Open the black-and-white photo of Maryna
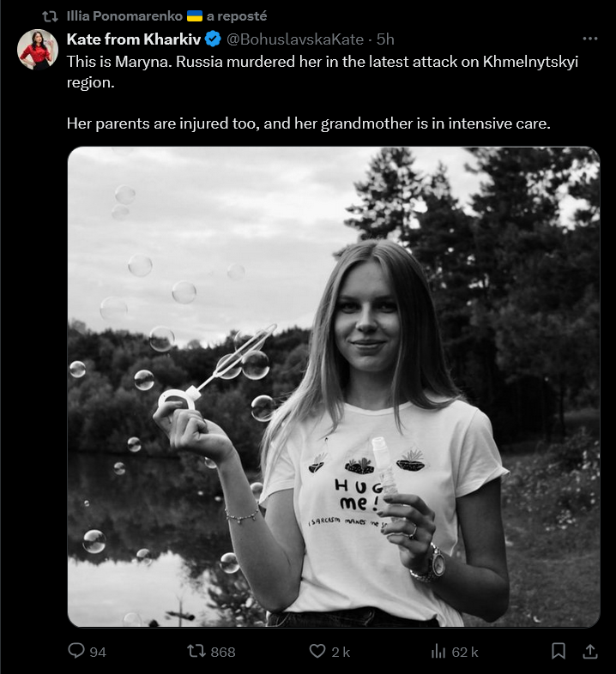This screenshot has width=616, height=674. pyautogui.click(x=334, y=386)
